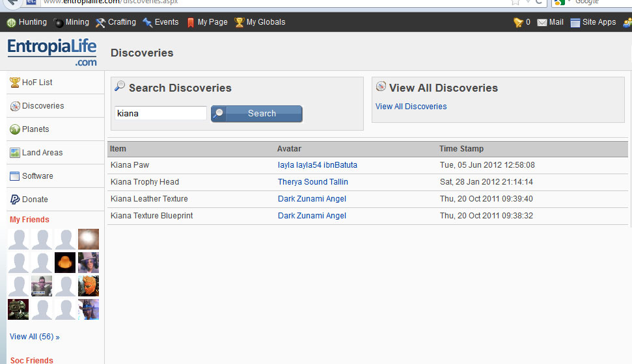Open My Globals menu
632x364 pixels.
click(x=266, y=22)
